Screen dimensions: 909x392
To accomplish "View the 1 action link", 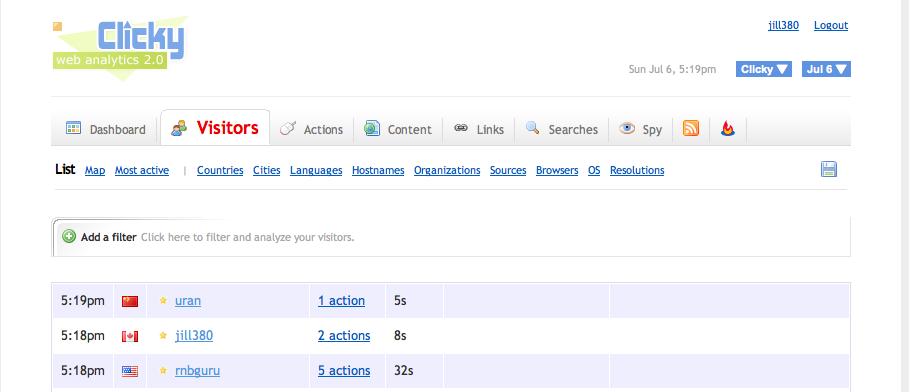I will point(341,301).
